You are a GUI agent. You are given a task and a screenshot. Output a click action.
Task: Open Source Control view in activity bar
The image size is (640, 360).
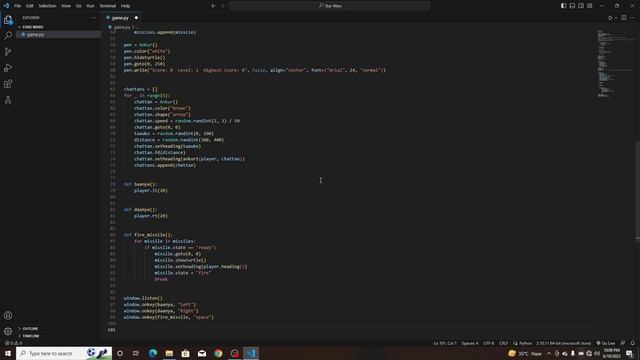point(8,51)
